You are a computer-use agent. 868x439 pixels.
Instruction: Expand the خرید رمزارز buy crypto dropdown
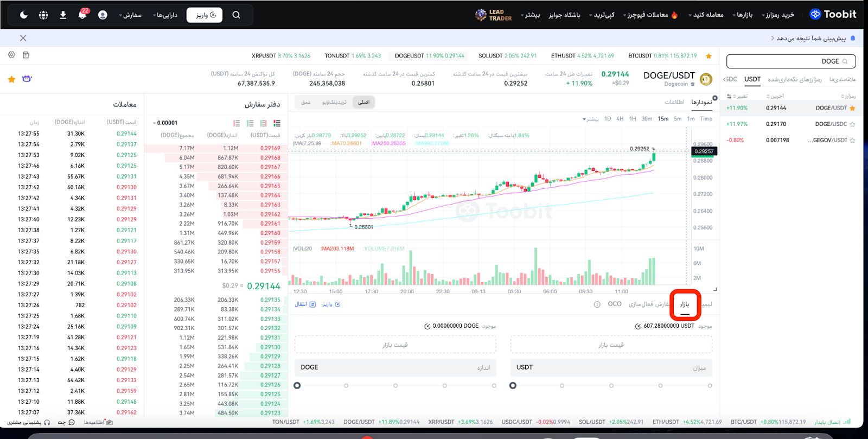pos(778,15)
